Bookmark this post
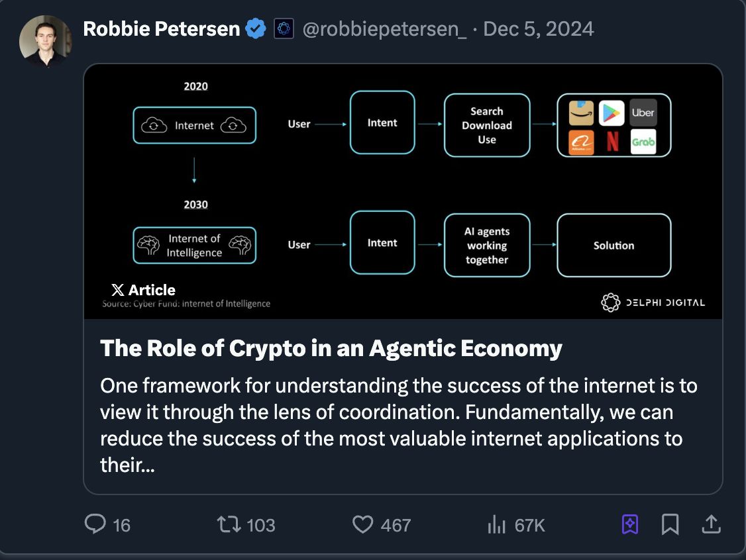 coord(670,524)
